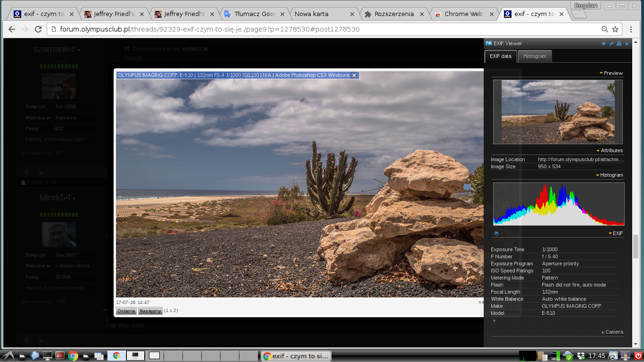Bookmark this page with the star icon
The image size is (644, 362).
pos(615,29)
